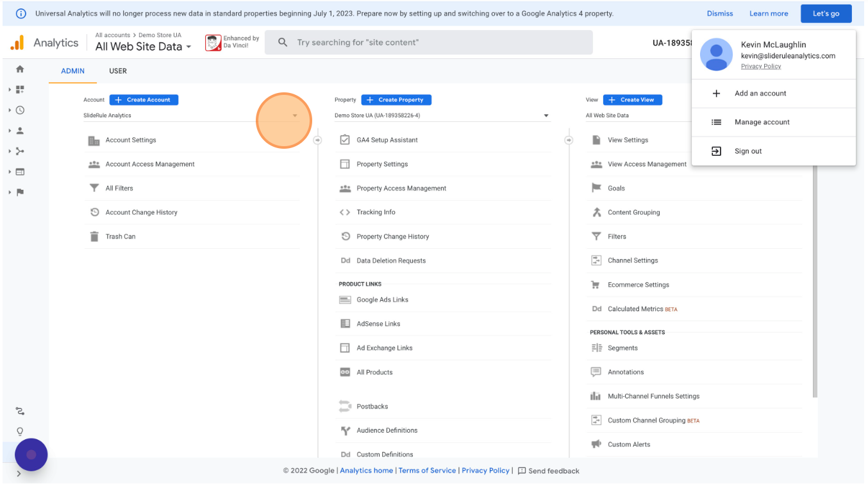Click the Trash Can icon

(94, 237)
